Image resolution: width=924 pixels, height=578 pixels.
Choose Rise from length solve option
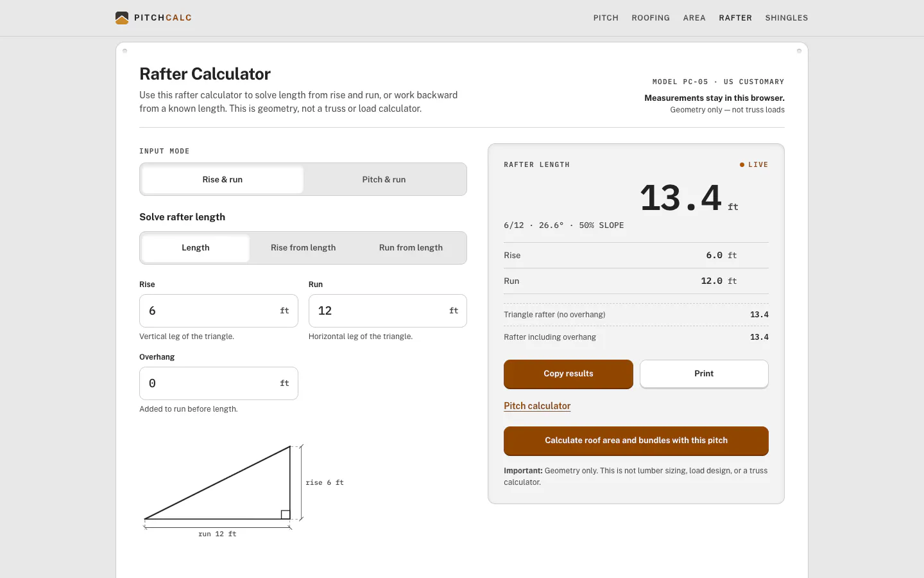(x=303, y=248)
